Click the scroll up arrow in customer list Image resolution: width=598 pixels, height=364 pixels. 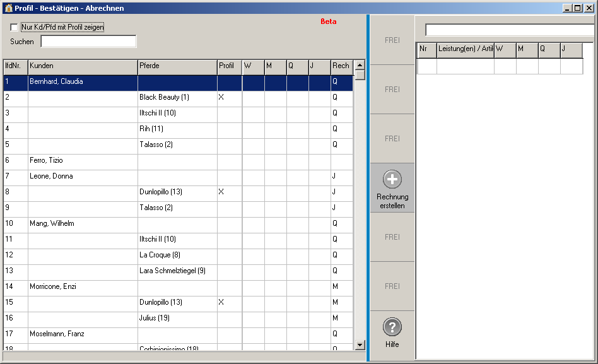click(x=360, y=65)
